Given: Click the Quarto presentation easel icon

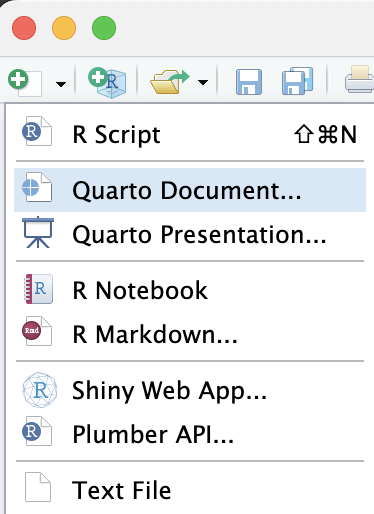Looking at the screenshot, I should point(38,232).
